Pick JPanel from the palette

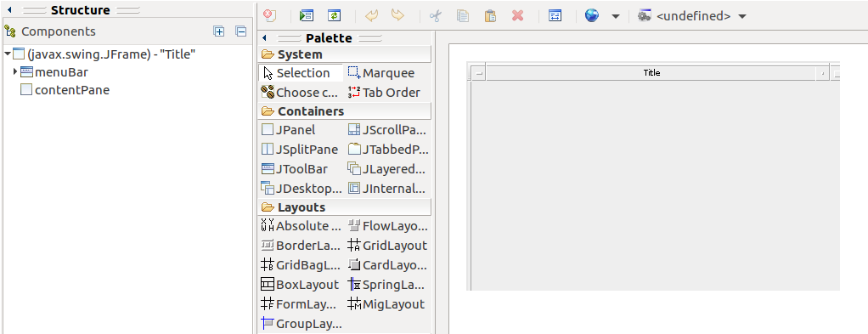[x=289, y=130]
